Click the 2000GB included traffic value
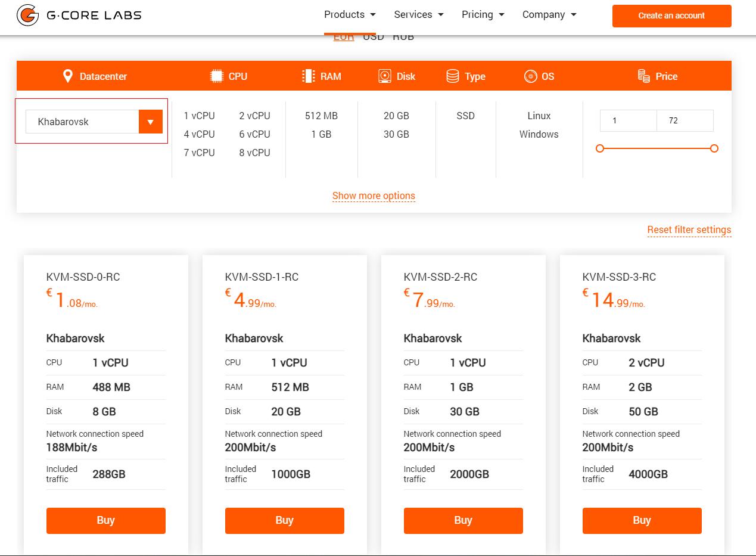 pyautogui.click(x=469, y=474)
